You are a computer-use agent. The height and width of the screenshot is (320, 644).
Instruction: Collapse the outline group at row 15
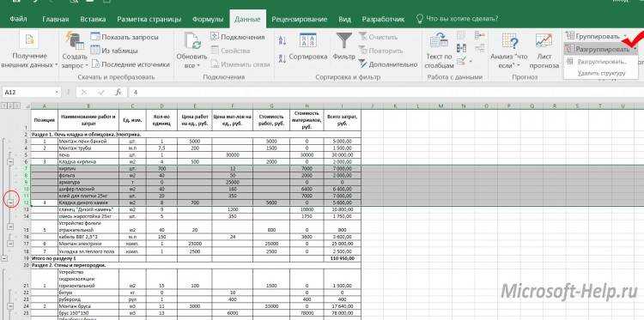pyautogui.click(x=11, y=226)
